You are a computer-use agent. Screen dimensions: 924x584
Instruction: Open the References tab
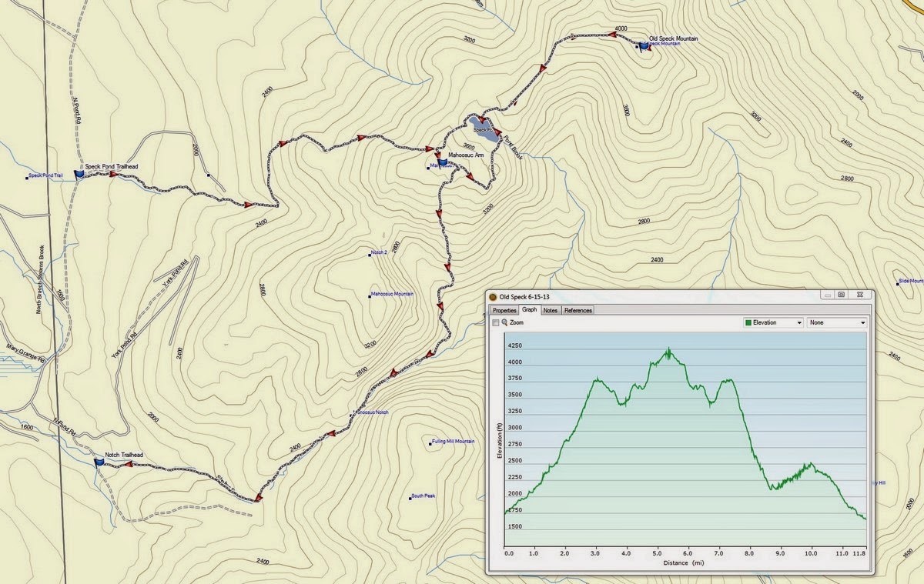coord(579,310)
